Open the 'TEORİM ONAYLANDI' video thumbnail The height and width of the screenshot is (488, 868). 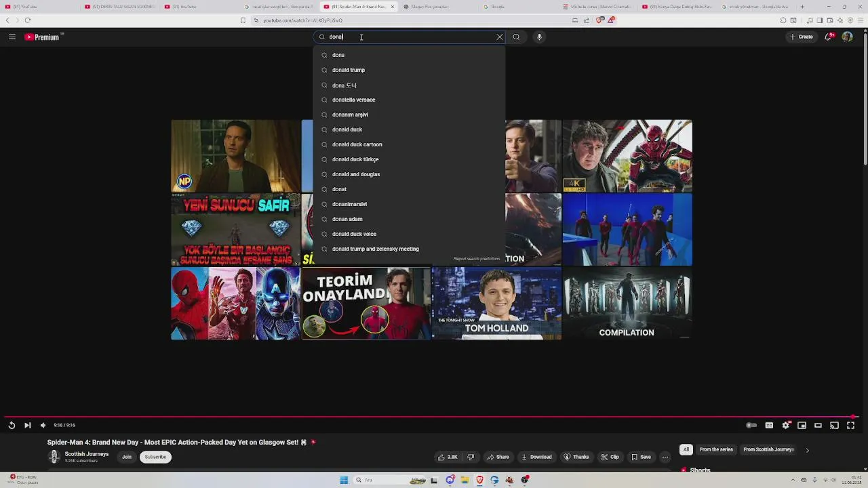click(366, 303)
